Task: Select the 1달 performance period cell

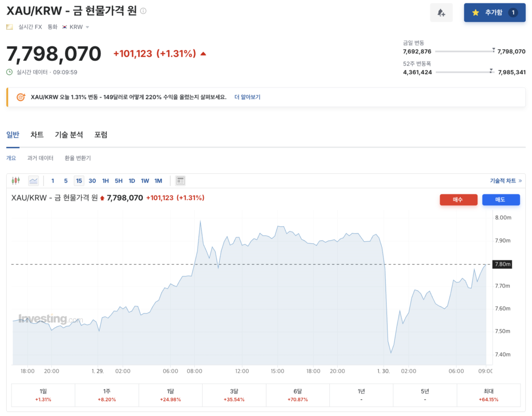Action: tap(170, 395)
